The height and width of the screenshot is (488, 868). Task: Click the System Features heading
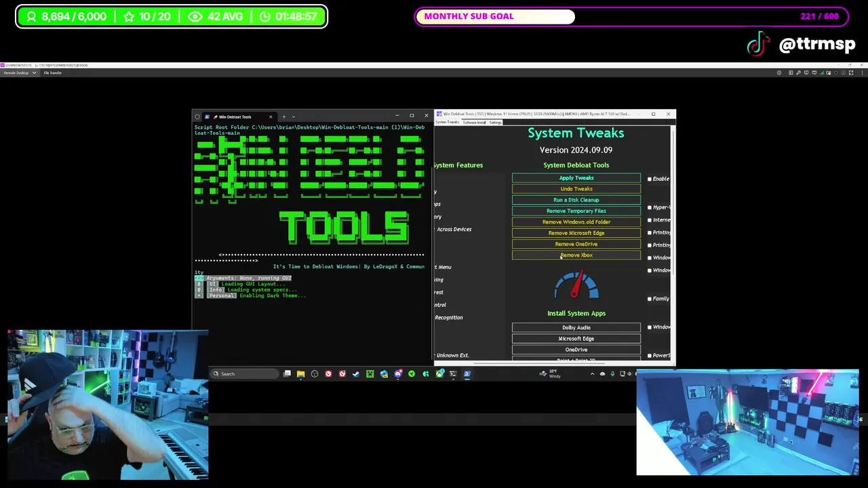[458, 165]
